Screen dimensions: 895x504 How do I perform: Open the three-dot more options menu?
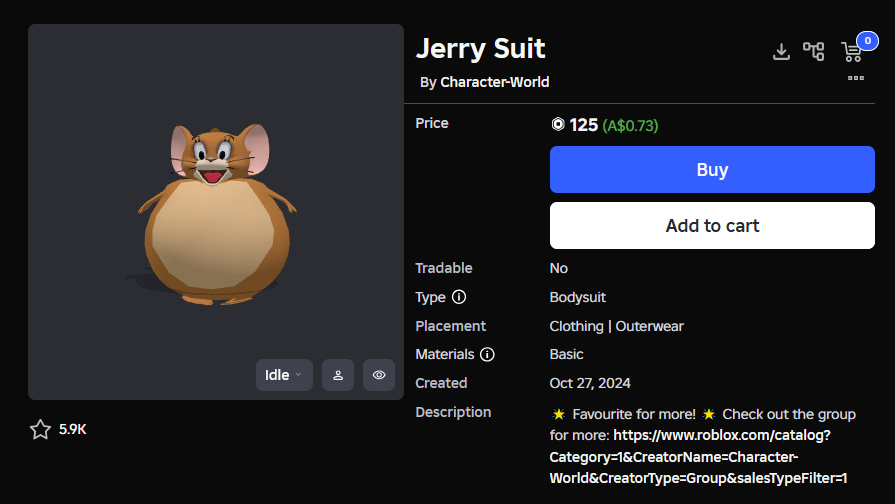tap(856, 78)
